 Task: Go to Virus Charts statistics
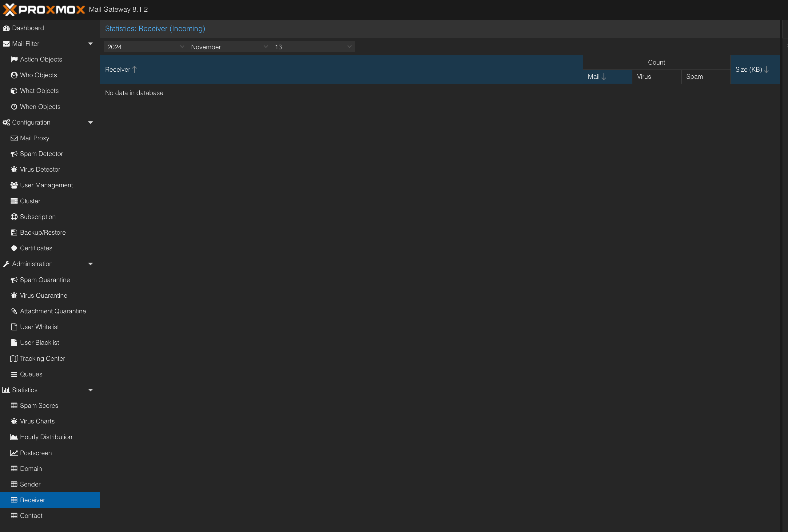pos(50,422)
